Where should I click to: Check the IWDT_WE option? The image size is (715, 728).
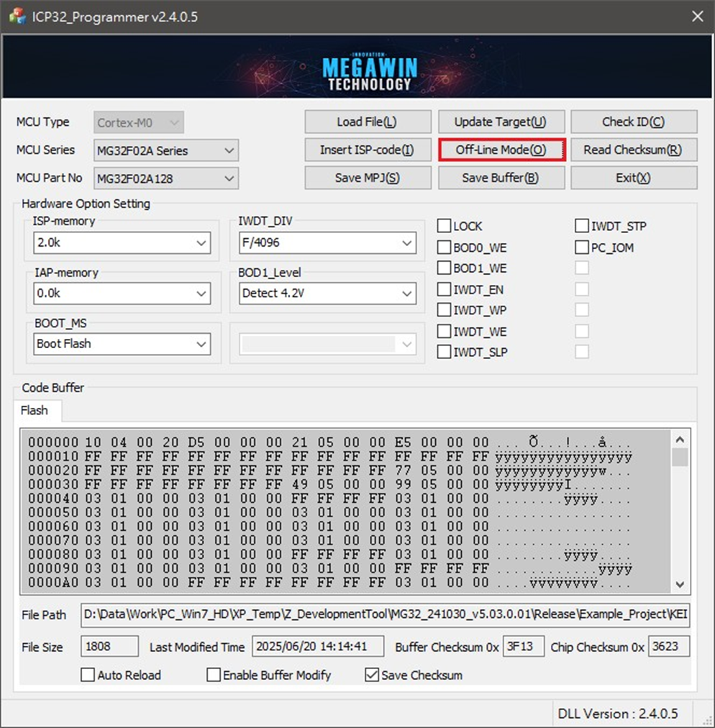tap(445, 331)
